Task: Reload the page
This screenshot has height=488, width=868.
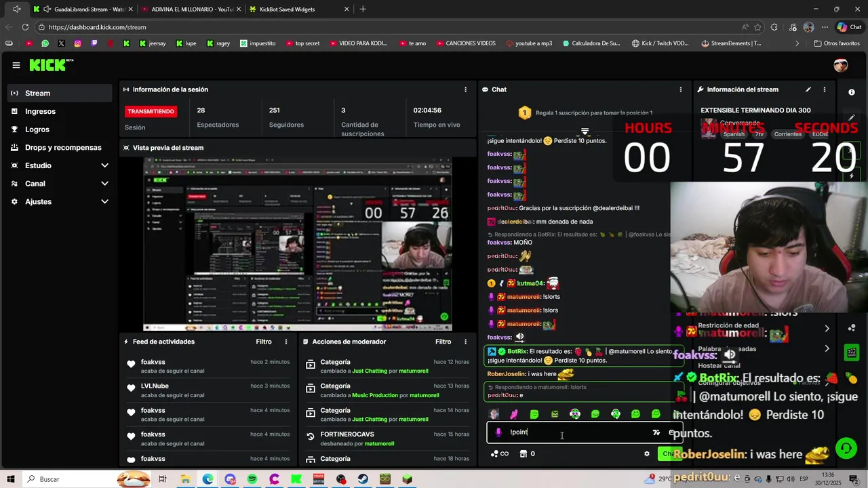Action: [25, 27]
